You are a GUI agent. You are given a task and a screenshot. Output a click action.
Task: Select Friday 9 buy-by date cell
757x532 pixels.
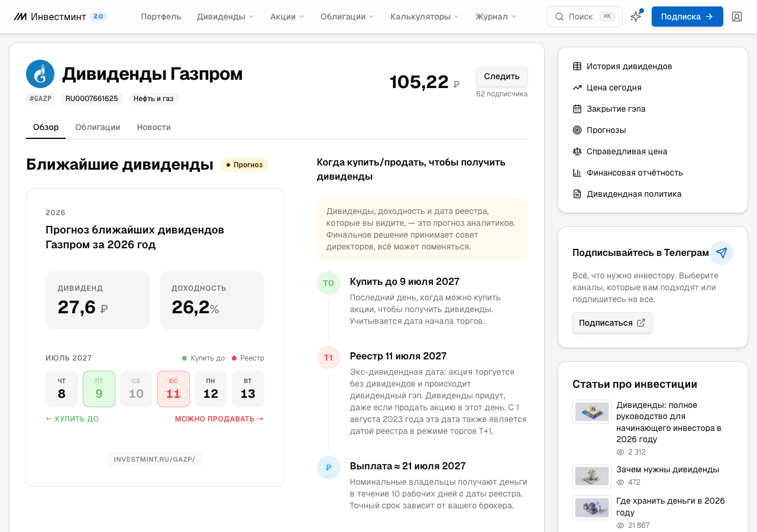click(99, 389)
